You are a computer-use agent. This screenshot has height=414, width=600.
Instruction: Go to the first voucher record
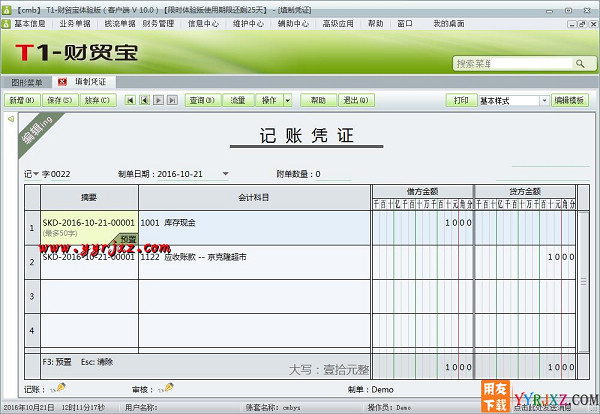click(130, 100)
